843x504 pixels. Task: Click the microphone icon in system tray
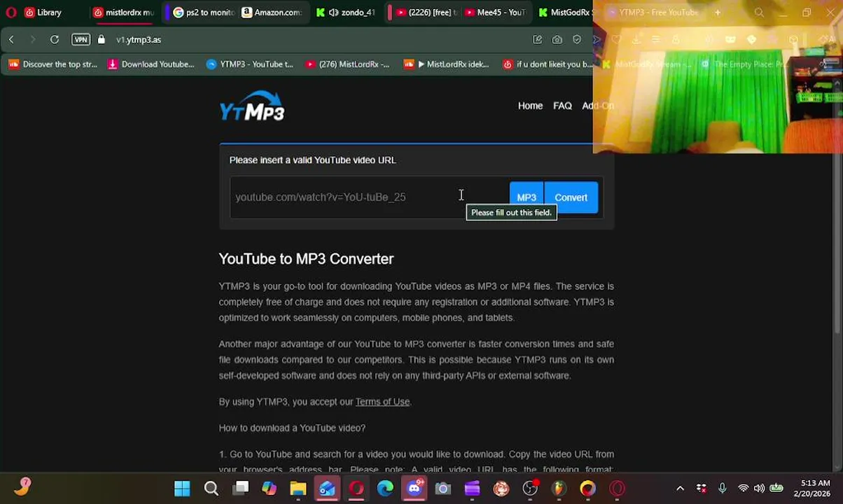723,489
